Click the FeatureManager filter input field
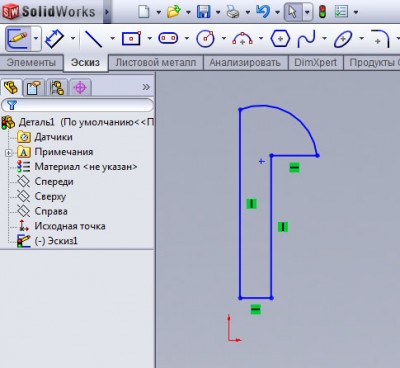 (x=77, y=105)
